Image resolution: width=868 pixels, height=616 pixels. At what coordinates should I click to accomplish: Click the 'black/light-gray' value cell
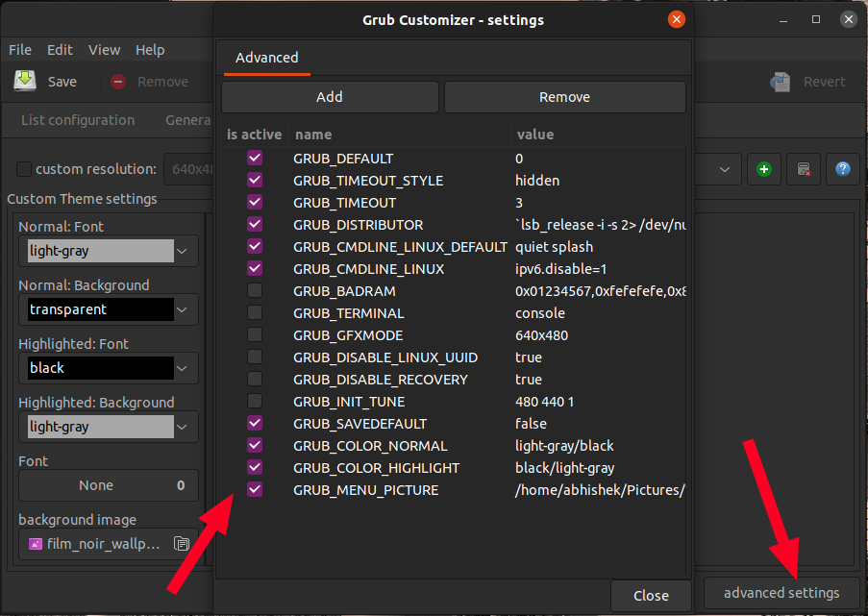[564, 468]
